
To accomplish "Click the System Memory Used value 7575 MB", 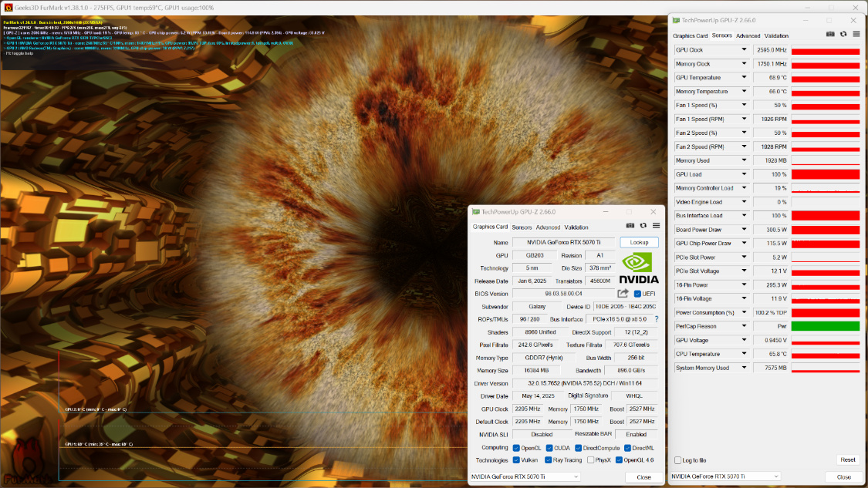I will coord(771,368).
